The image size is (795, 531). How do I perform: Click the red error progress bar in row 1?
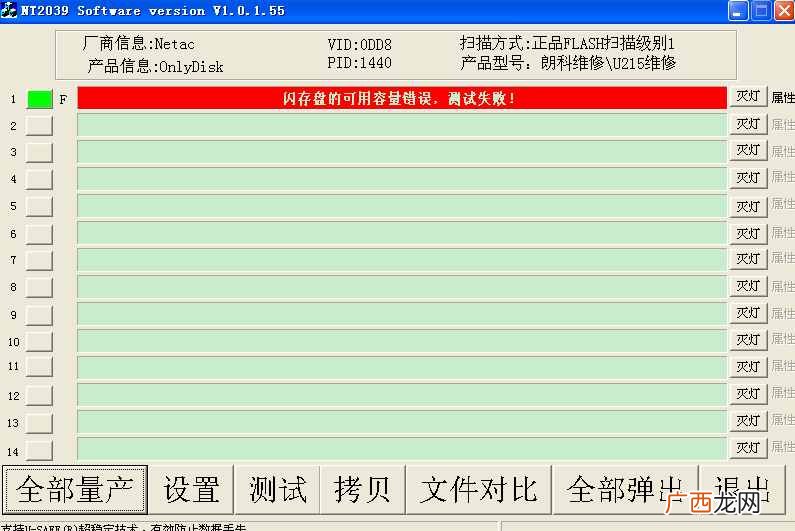402,98
